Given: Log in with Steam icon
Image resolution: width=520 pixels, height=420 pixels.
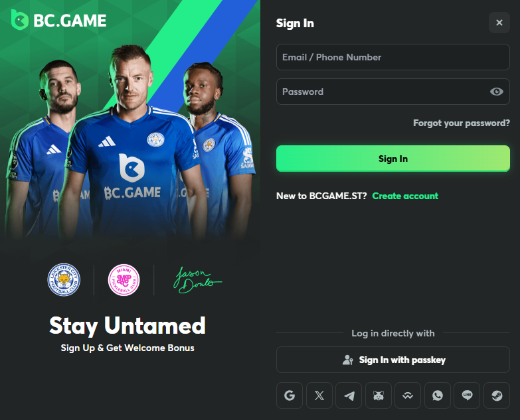Looking at the screenshot, I should click(497, 395).
